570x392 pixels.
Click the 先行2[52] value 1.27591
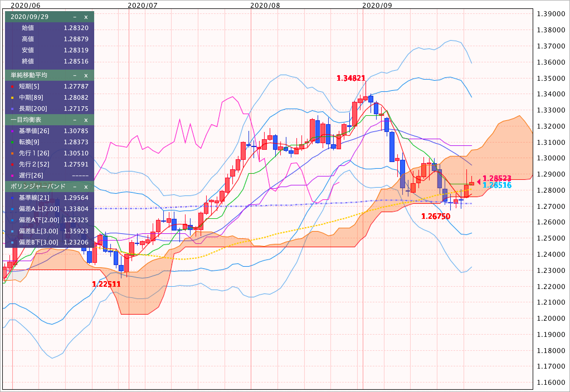point(76,165)
